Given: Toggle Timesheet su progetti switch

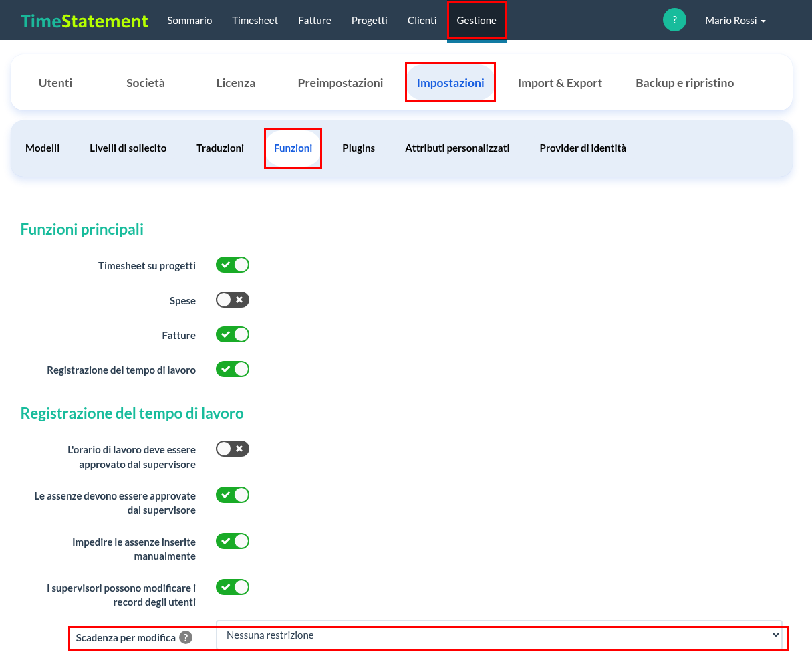Looking at the screenshot, I should coord(233,265).
